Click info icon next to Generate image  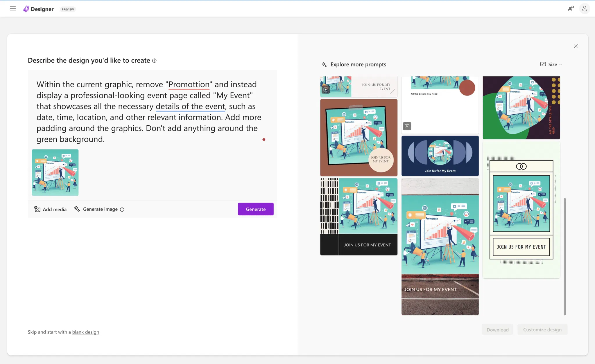pos(122,210)
